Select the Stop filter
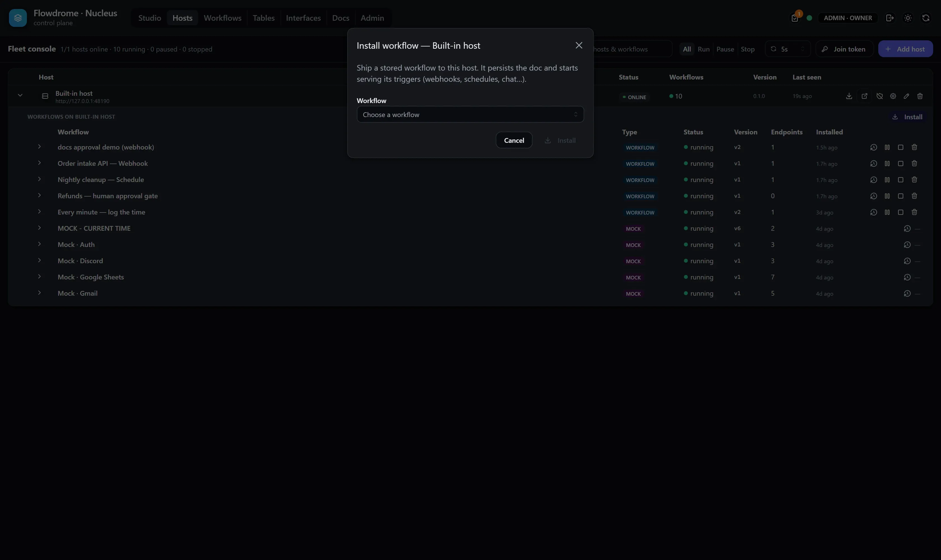Image resolution: width=941 pixels, height=560 pixels. tap(747, 49)
